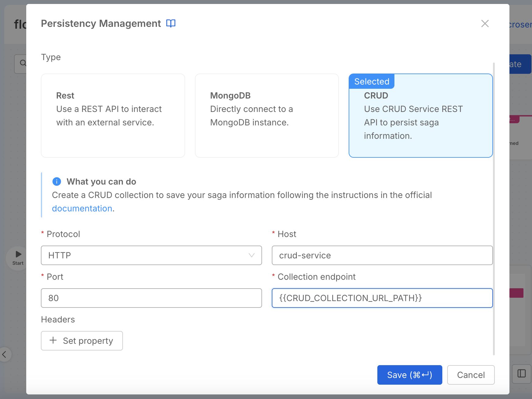Screen dimensions: 532x399
Task: Open documentation via the book icon beside title
Action: click(171, 23)
